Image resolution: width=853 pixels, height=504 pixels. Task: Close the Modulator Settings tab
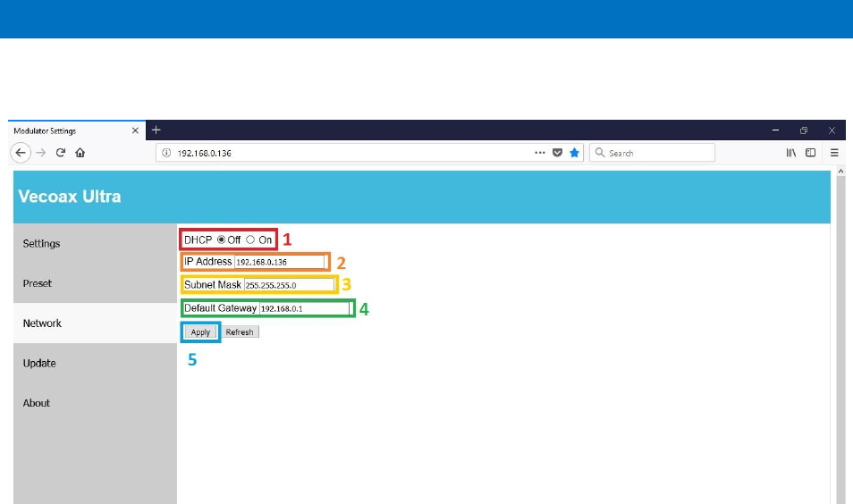(135, 130)
